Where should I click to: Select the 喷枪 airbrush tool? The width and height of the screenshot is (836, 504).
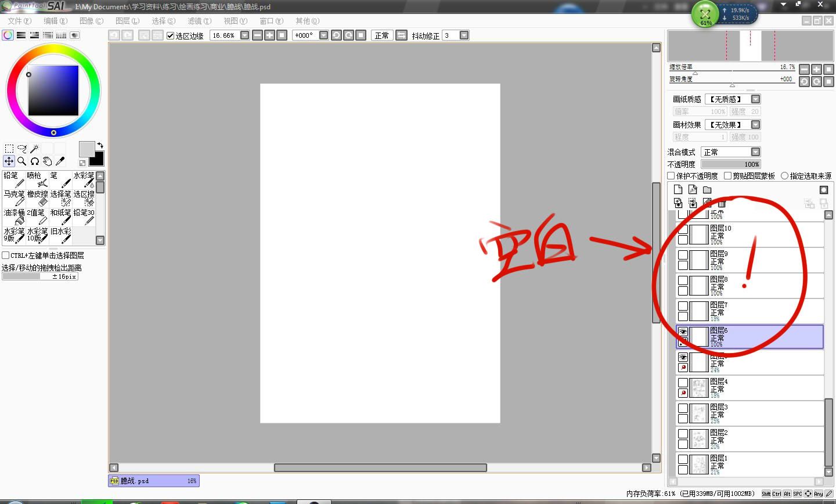(x=38, y=179)
